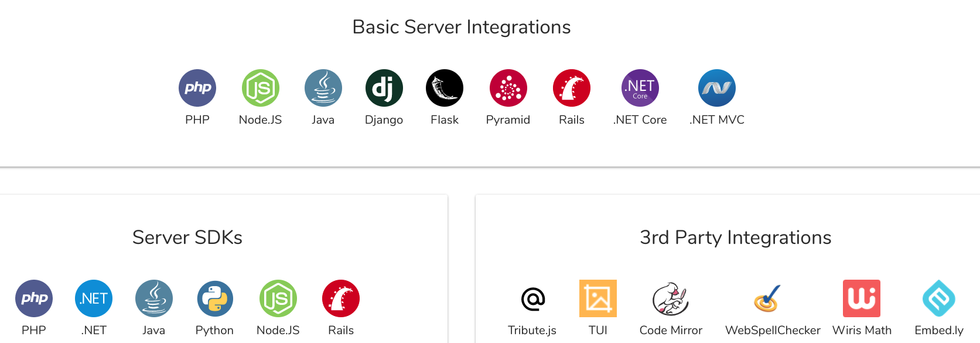Select the Node.JS icon in Server SDKs
The width and height of the screenshot is (980, 343).
(278, 298)
